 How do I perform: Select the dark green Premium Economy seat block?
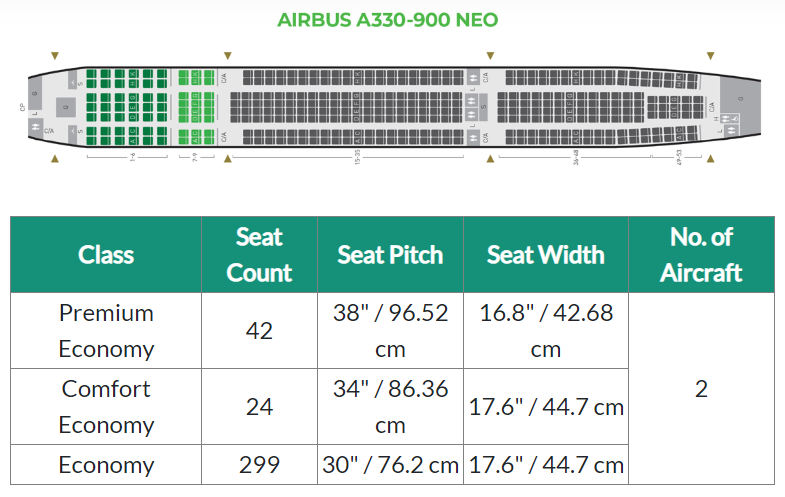point(127,107)
